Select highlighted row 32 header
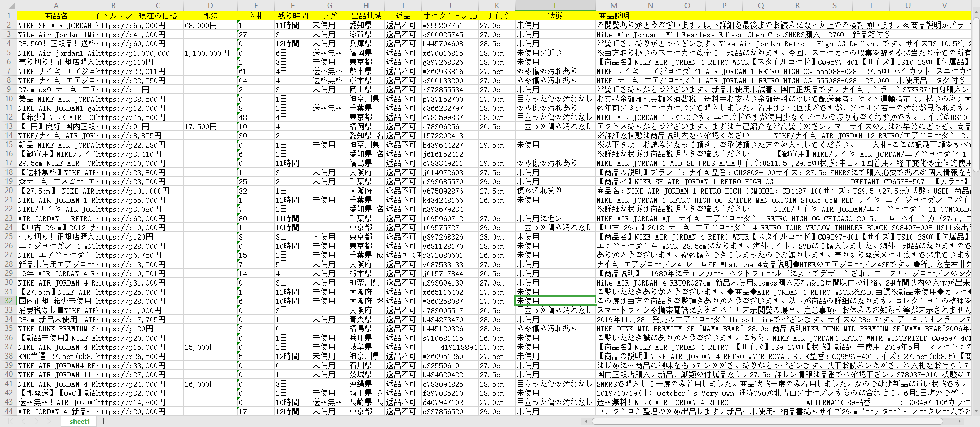 point(9,301)
